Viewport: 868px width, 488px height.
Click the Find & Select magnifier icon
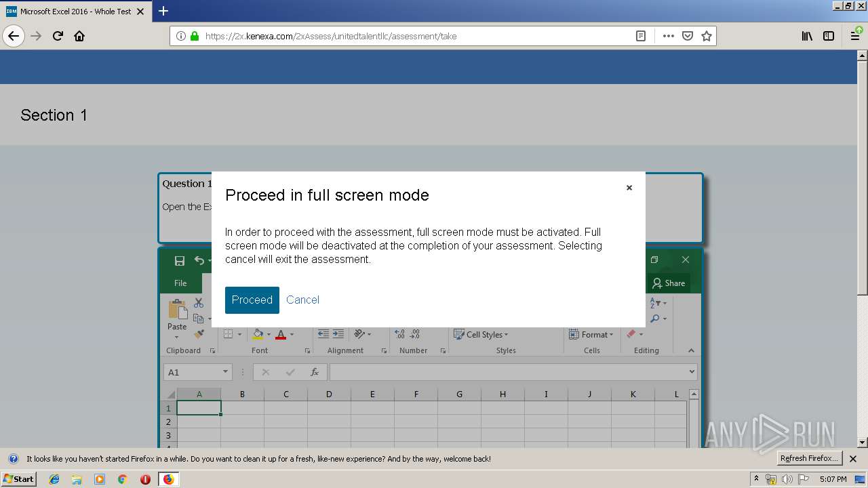(x=655, y=319)
